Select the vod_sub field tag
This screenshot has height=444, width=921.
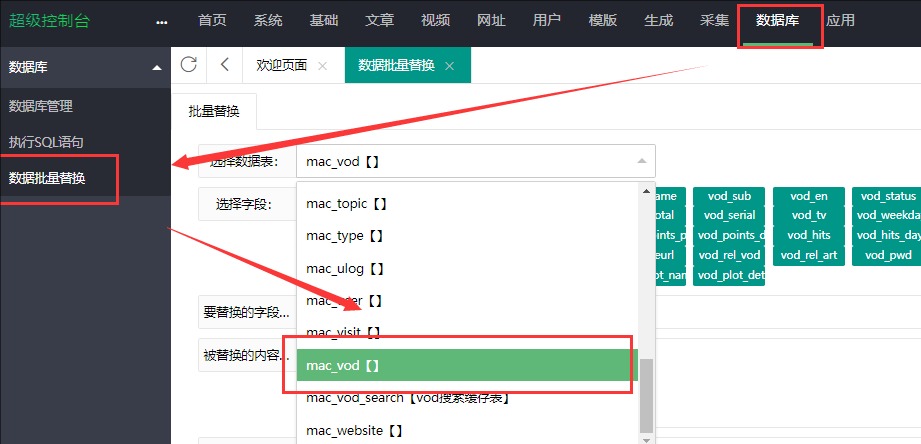728,196
